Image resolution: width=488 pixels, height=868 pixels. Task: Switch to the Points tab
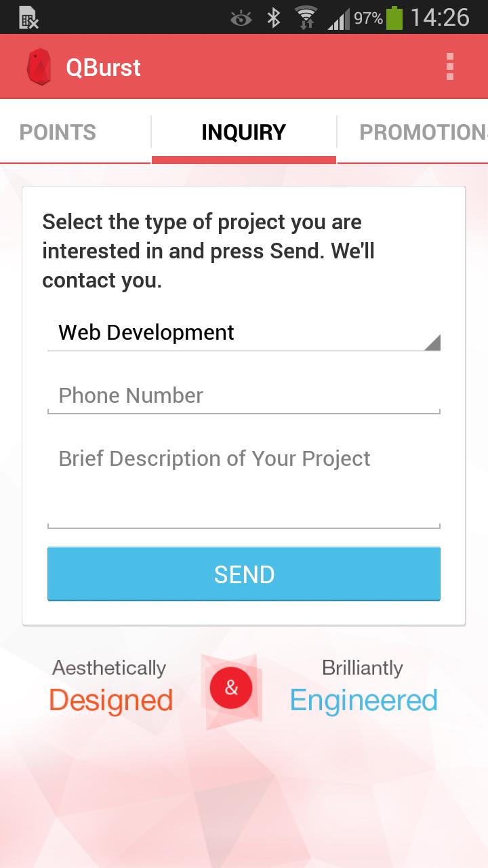pyautogui.click(x=58, y=132)
